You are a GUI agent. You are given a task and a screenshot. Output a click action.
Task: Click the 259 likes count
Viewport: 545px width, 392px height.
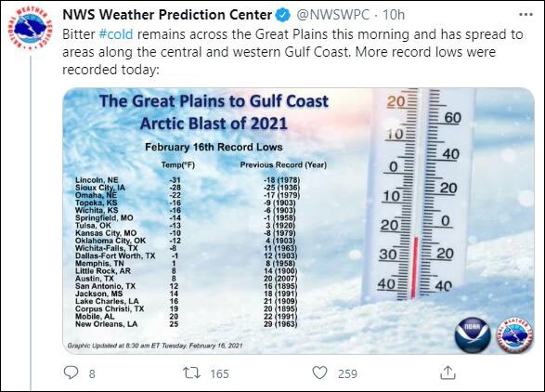347,373
